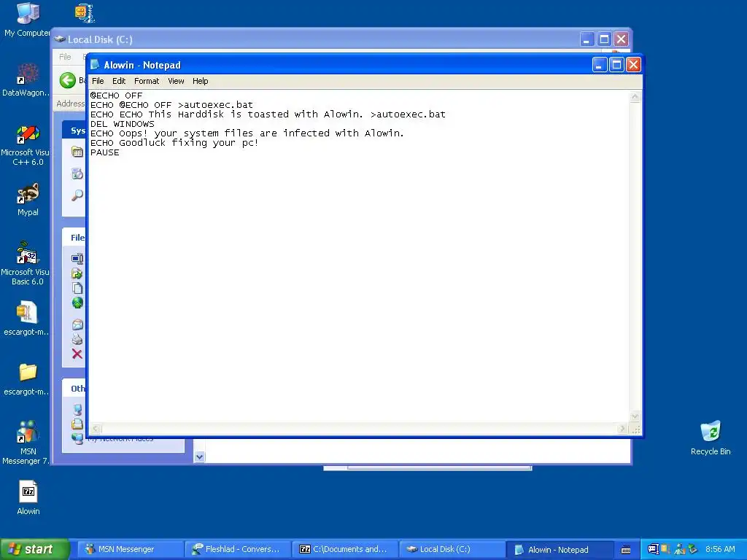The image size is (747, 560).
Task: Select Microsoft Visual C++ 6.0 shortcut
Action: [26, 145]
